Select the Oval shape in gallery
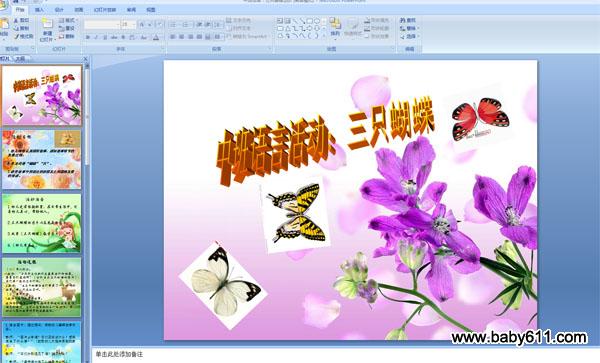600x363 pixels. point(317,21)
